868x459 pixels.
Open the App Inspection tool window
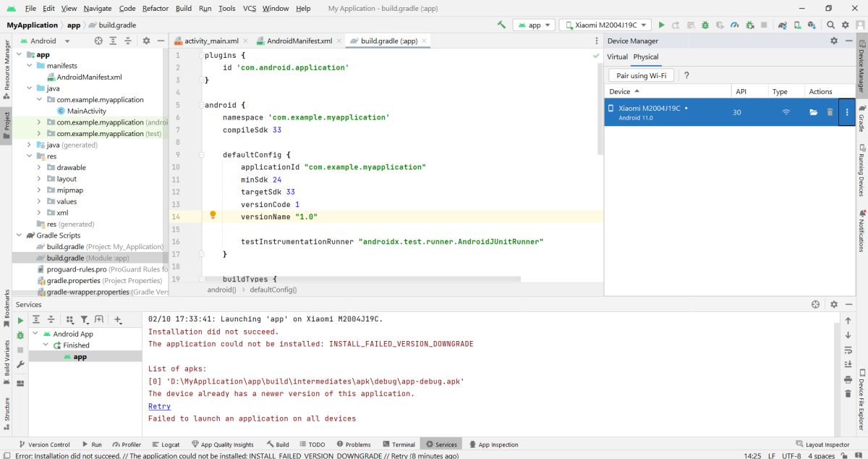[x=493, y=445]
